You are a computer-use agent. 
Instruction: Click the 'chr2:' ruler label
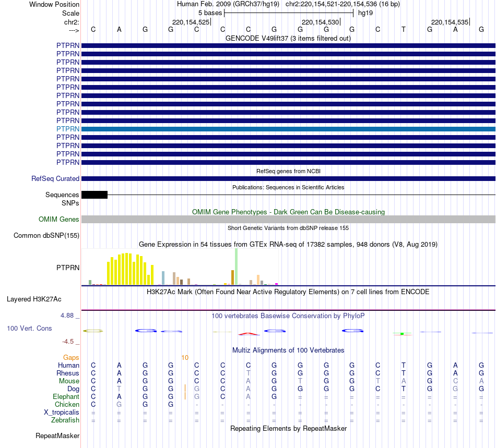tap(72, 22)
